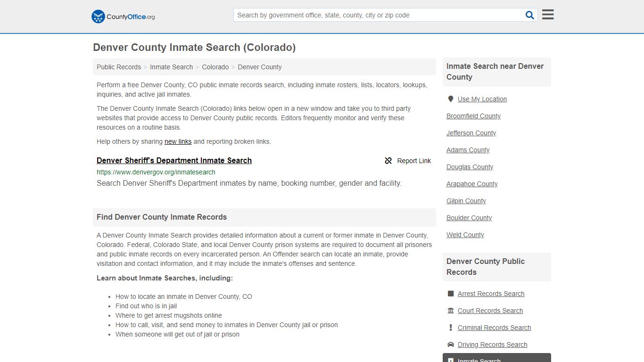Open Gilpin County inmate search
This screenshot has height=362, width=644.
coord(466,201)
